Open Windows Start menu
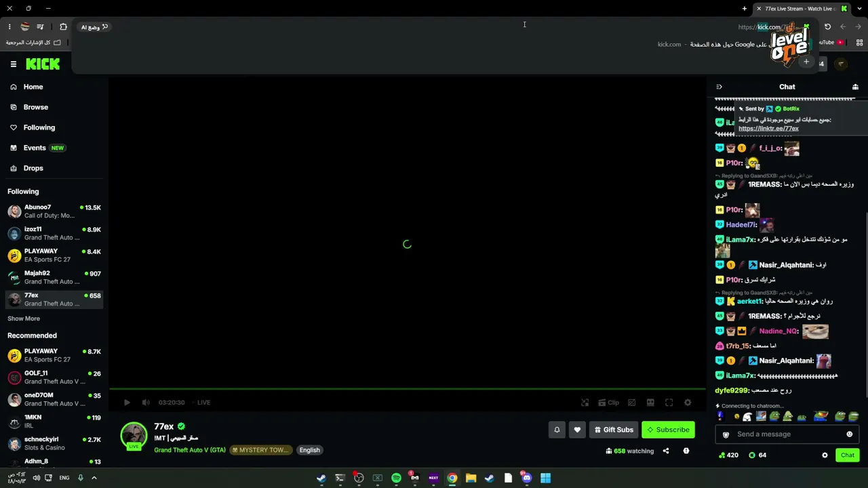The image size is (868, 488). [x=545, y=478]
